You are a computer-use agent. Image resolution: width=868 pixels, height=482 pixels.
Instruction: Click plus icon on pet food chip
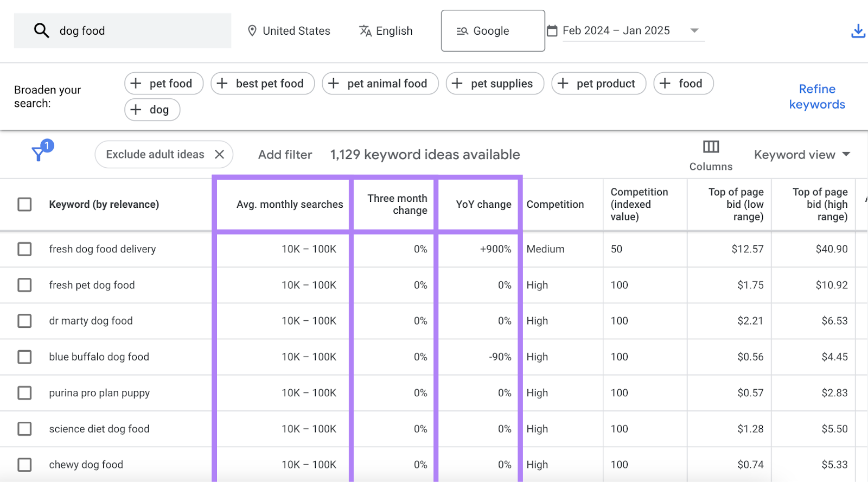[x=136, y=84]
